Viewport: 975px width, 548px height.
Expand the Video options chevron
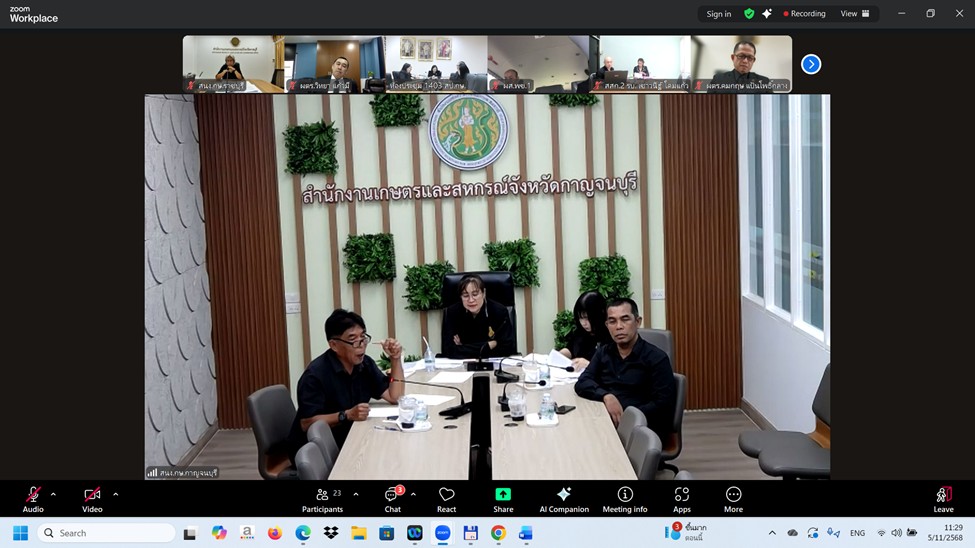pyautogui.click(x=115, y=494)
